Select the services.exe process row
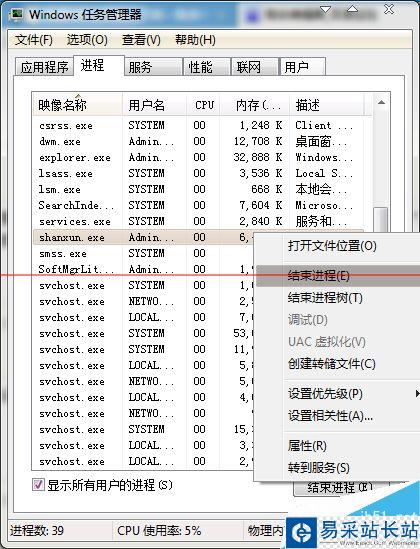The width and height of the screenshot is (420, 549). pyautogui.click(x=198, y=221)
